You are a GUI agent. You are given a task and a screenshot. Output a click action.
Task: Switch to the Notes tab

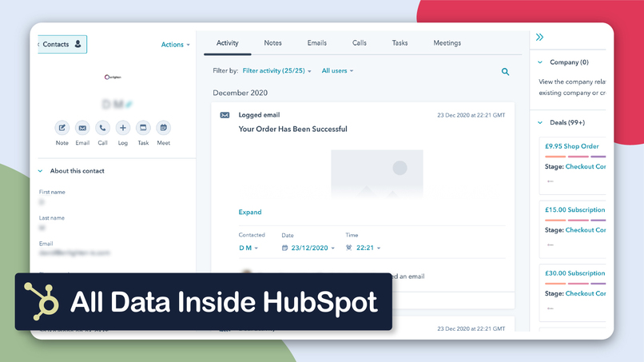272,42
